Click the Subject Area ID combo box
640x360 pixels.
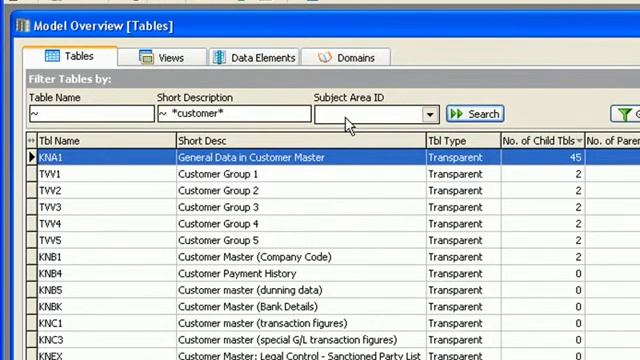click(x=376, y=115)
